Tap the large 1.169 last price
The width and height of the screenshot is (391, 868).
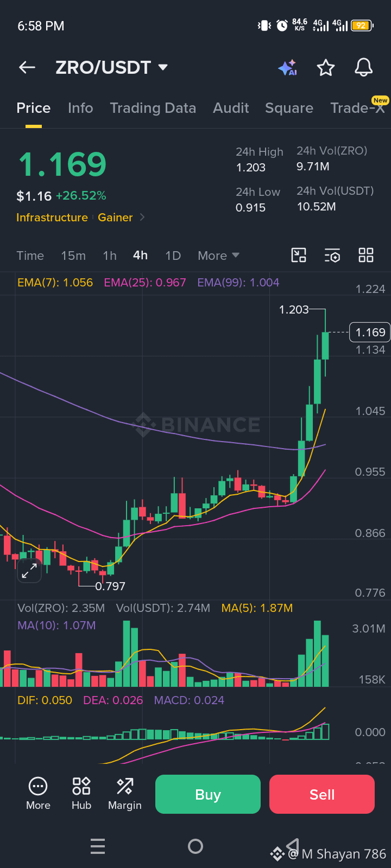click(x=62, y=164)
